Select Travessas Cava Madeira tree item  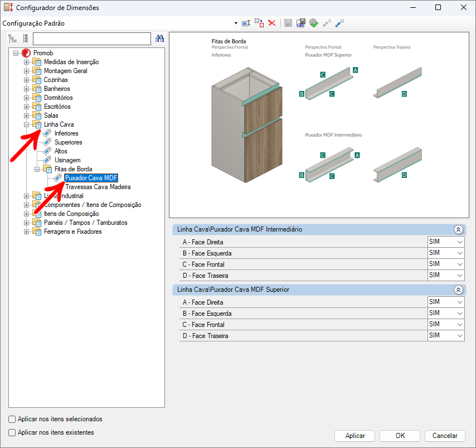point(98,187)
